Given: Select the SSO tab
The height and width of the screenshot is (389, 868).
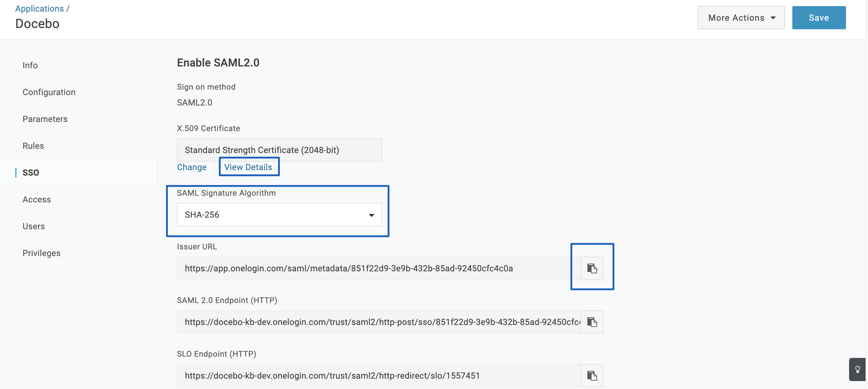Looking at the screenshot, I should coord(31,173).
